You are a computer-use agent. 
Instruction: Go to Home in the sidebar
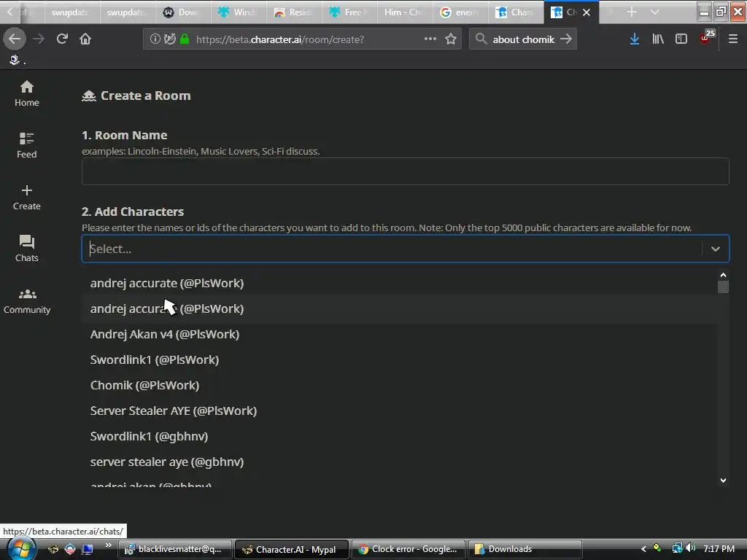(27, 93)
